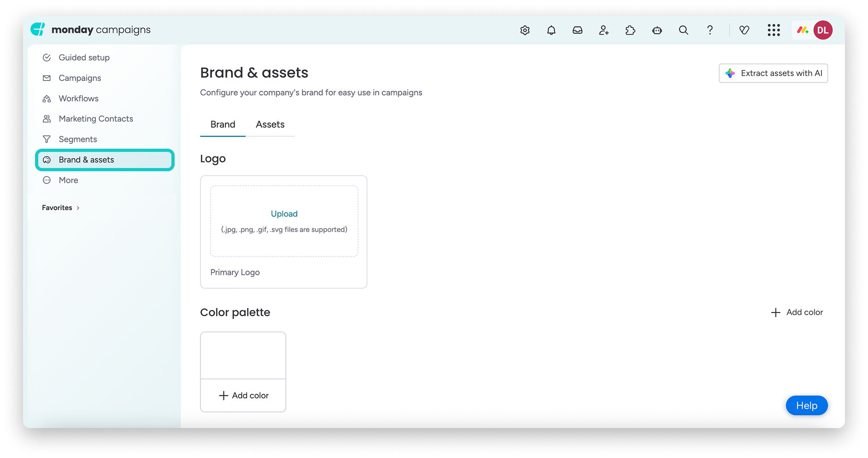
Task: Click the Guided setup checkmark icon
Action: tap(47, 58)
